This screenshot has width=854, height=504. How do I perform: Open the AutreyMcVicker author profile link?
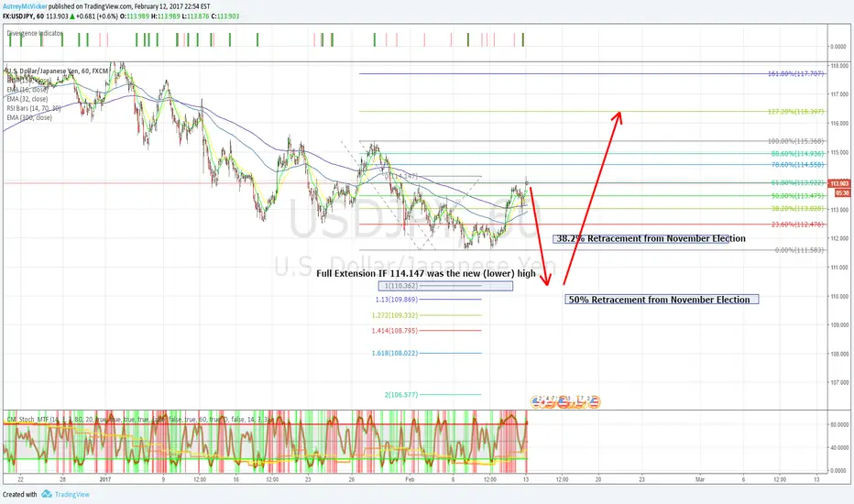coord(25,6)
